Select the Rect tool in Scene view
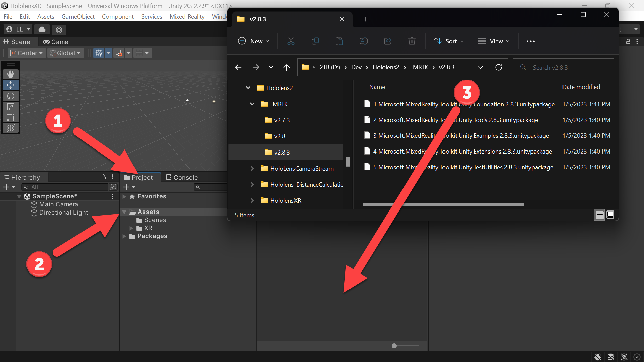Image resolution: width=644 pixels, height=362 pixels. click(x=11, y=117)
